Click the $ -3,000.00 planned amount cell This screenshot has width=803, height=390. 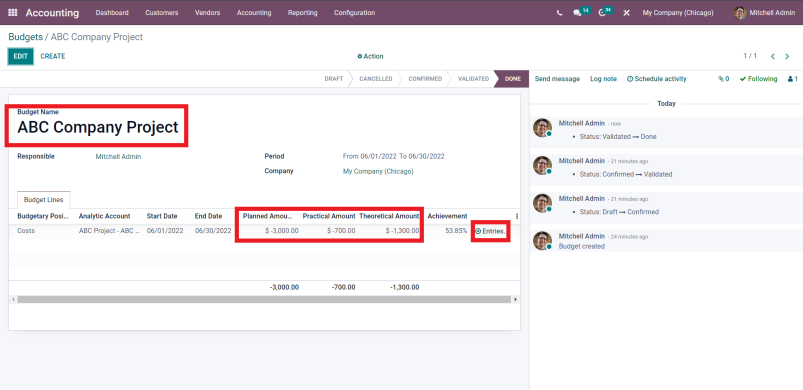click(x=282, y=231)
